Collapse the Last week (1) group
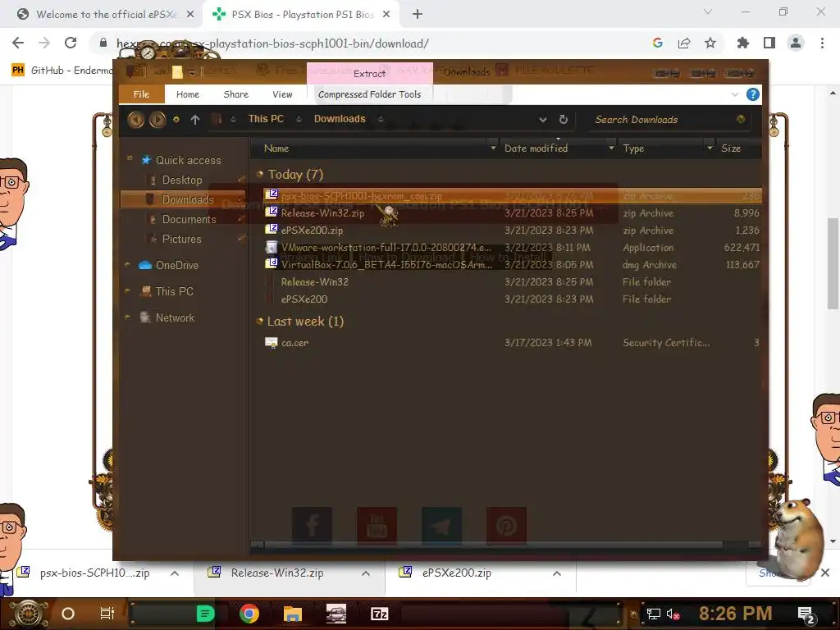This screenshot has height=630, width=840. tap(260, 322)
